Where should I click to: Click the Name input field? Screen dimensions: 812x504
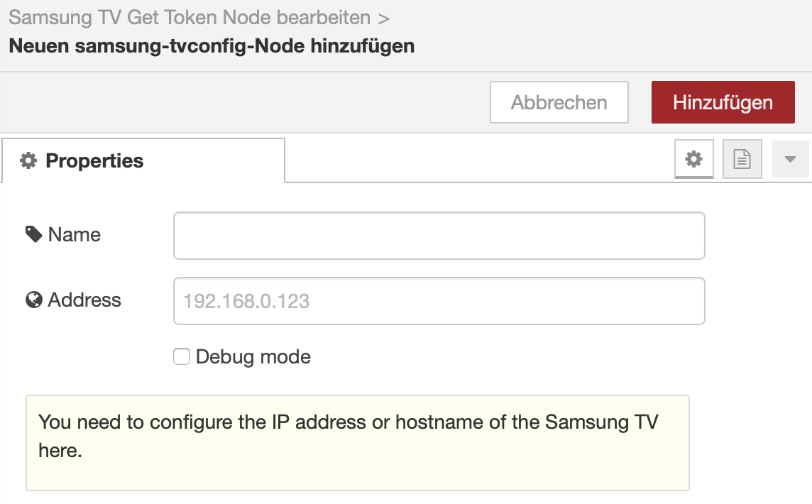(438, 235)
